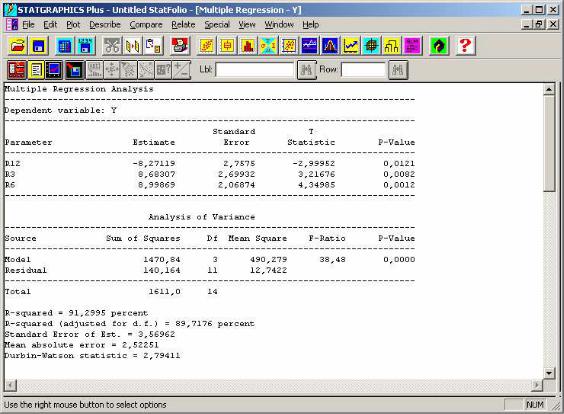
Task: Open the Plot menu
Action: pos(73,25)
